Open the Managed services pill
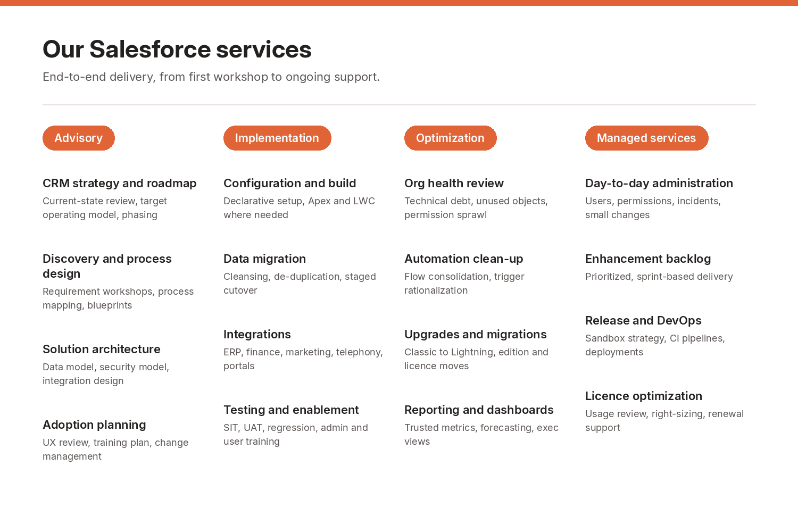This screenshot has width=798, height=532. pyautogui.click(x=647, y=138)
